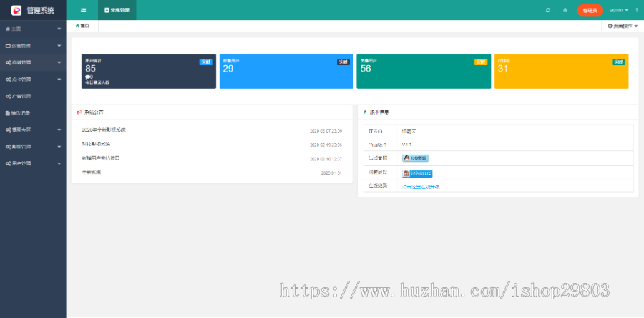This screenshot has width=644, height=318.
Task: Click the megaphone icon beside system announcements
Action: (x=79, y=112)
